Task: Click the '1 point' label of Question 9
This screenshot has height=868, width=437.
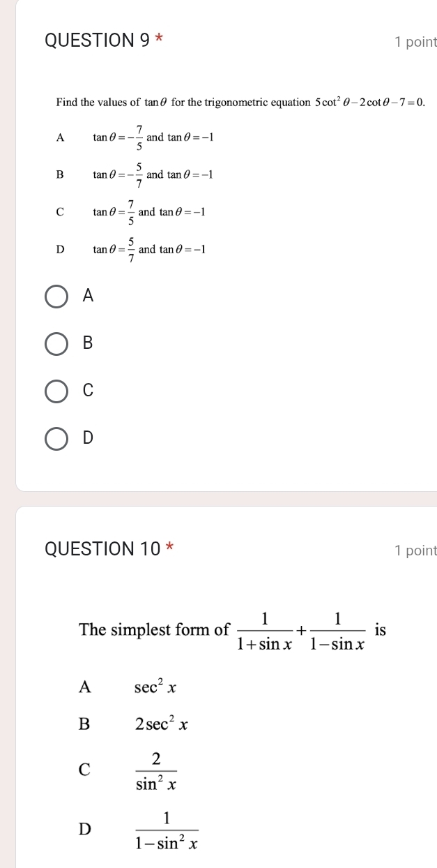Action: pyautogui.click(x=414, y=43)
